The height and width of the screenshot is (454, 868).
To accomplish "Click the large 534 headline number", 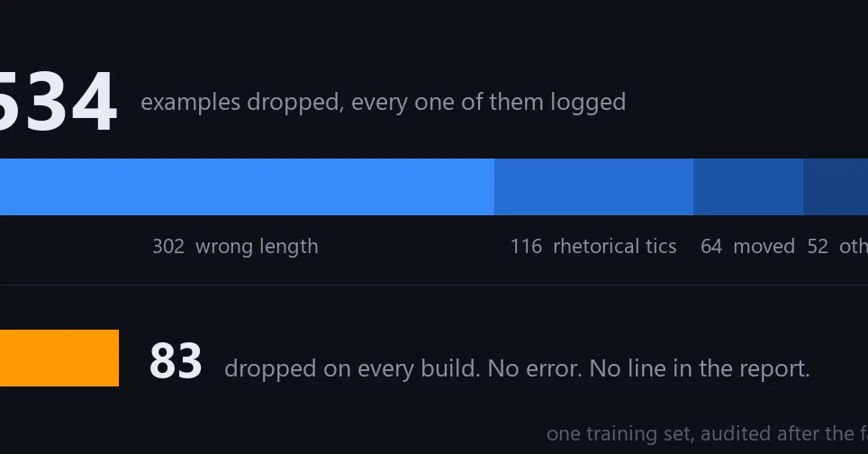I will (x=59, y=102).
